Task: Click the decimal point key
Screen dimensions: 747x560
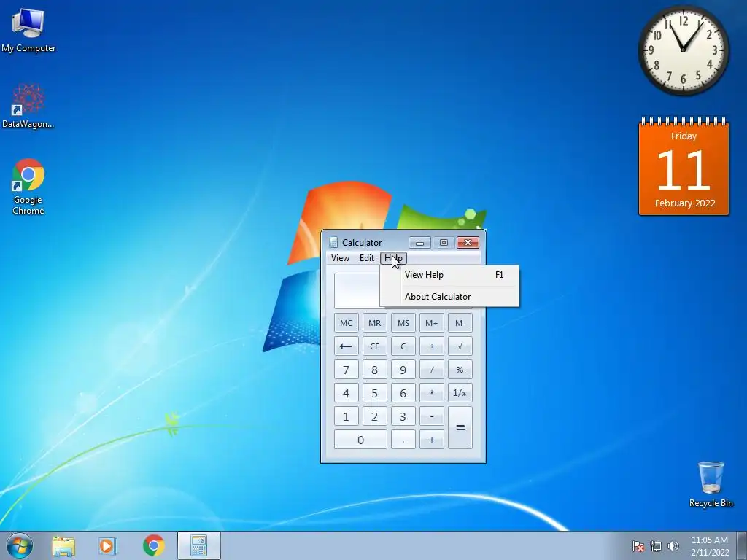Action: [403, 440]
